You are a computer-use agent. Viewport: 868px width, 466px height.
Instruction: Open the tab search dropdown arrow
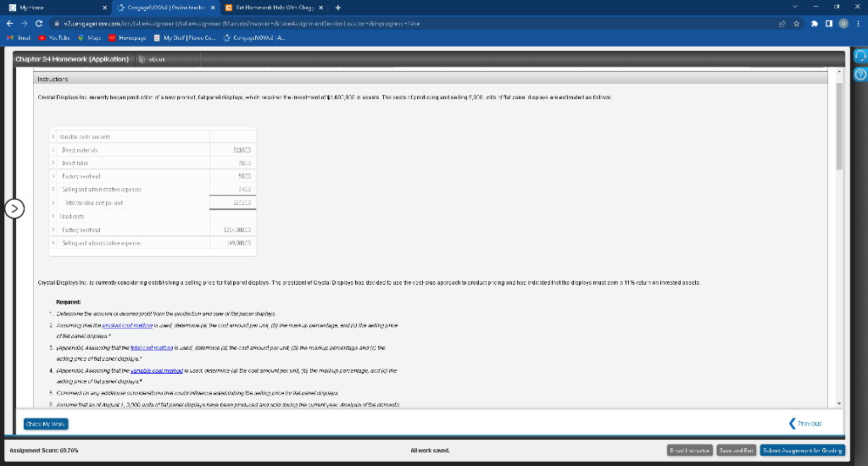coord(795,7)
